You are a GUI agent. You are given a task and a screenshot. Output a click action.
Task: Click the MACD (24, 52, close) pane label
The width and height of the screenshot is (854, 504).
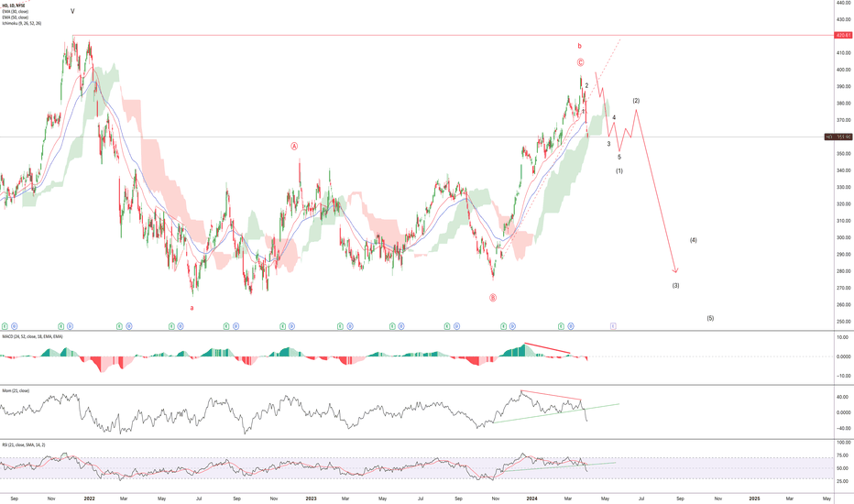tap(32, 336)
